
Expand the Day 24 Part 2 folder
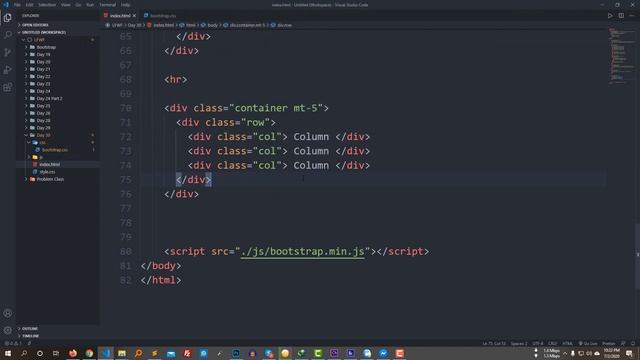57,98
